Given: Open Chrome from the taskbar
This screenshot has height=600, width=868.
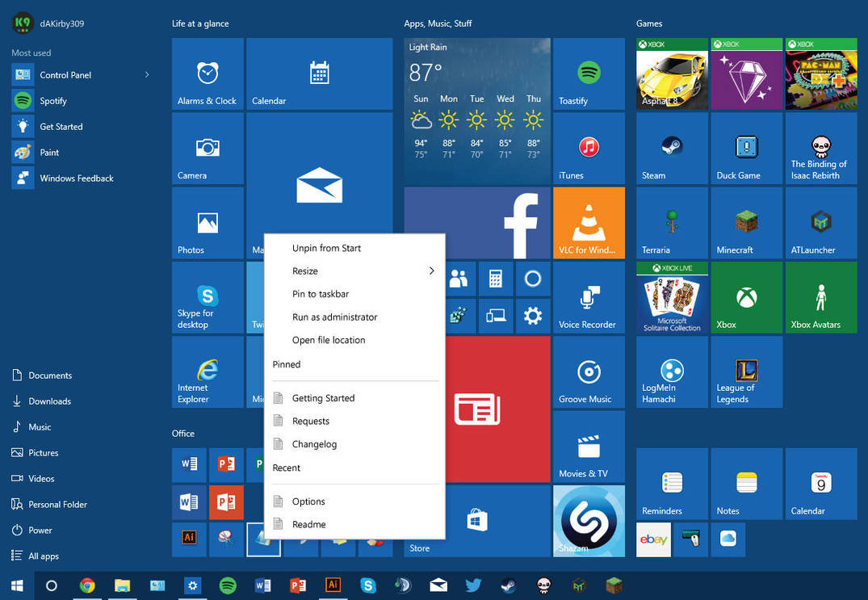Looking at the screenshot, I should (87, 585).
